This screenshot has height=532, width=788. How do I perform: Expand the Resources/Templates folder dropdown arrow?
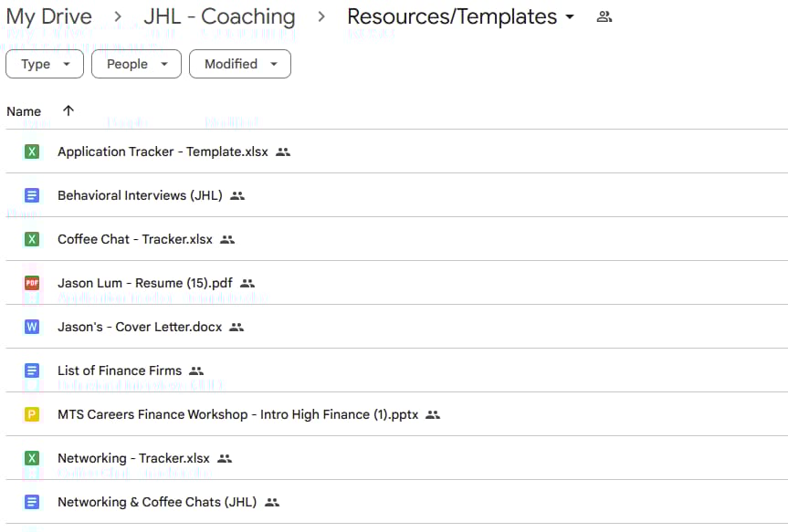point(570,16)
